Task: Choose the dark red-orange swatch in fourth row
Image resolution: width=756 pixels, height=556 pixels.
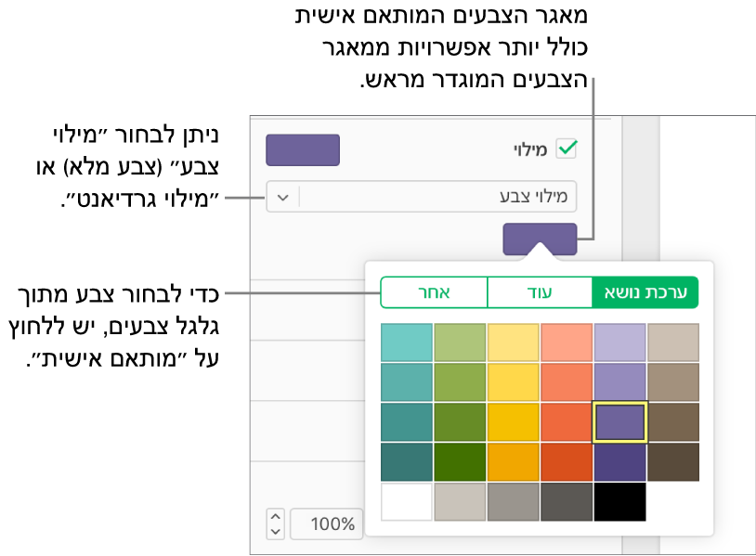Action: coord(567,461)
